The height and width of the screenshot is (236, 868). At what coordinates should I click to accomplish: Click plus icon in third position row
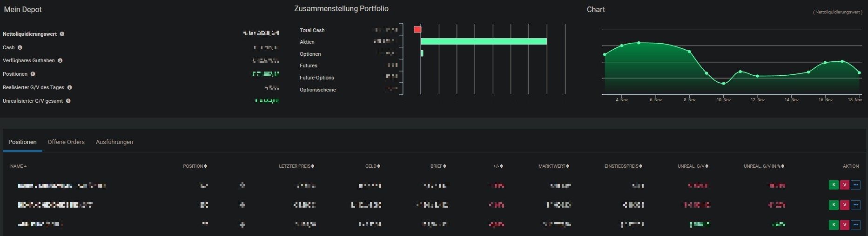click(x=242, y=224)
